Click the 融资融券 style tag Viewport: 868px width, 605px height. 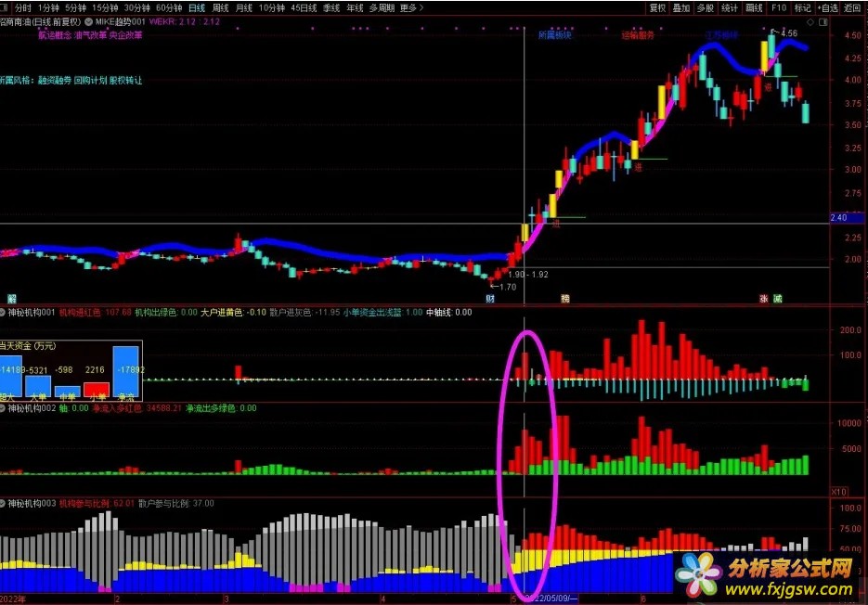(x=55, y=80)
